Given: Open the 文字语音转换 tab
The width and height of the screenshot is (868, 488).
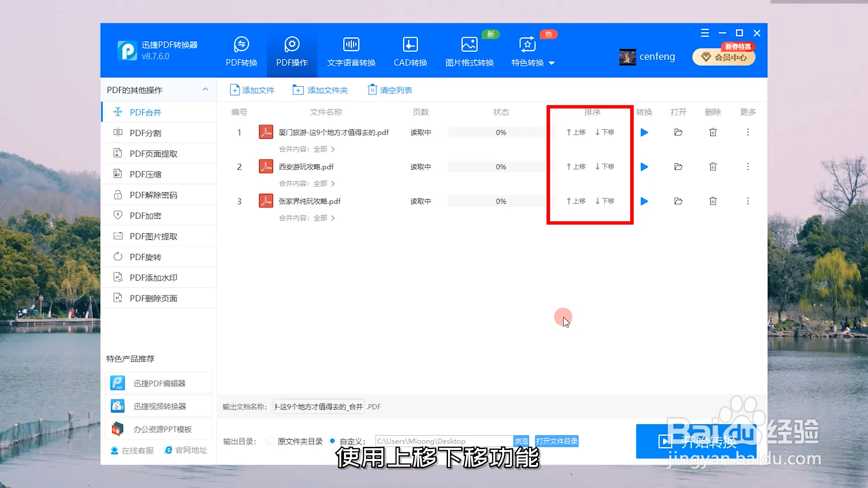Looking at the screenshot, I should tap(351, 51).
